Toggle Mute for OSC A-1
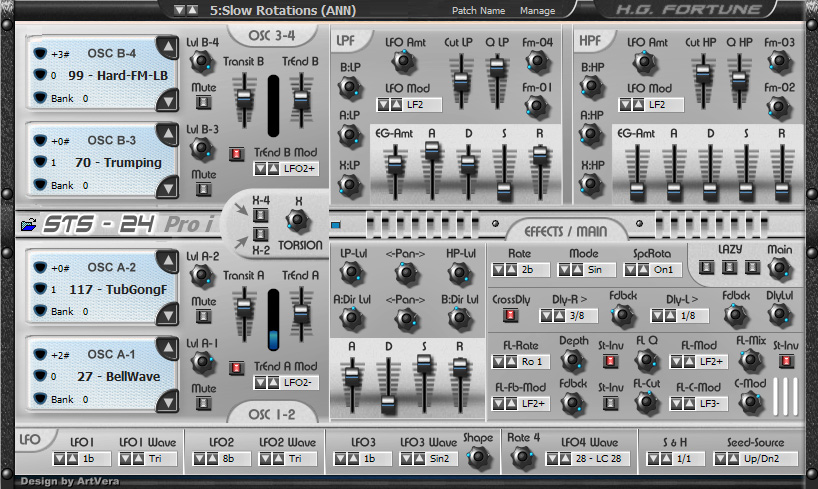This screenshot has height=489, width=818. pos(203,403)
